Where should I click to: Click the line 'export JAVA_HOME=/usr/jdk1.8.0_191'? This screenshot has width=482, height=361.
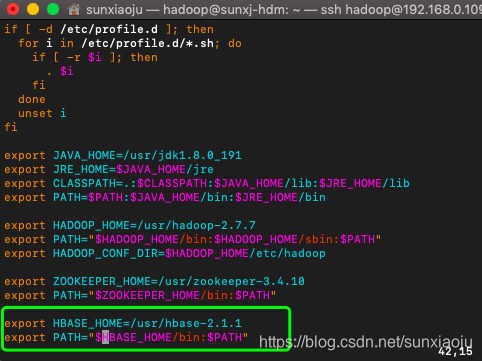(123, 155)
